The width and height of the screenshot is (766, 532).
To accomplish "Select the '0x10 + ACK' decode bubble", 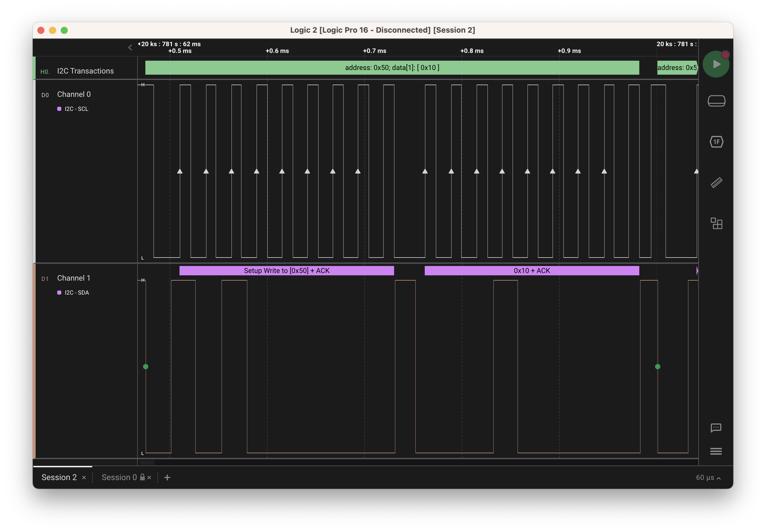I will click(532, 271).
